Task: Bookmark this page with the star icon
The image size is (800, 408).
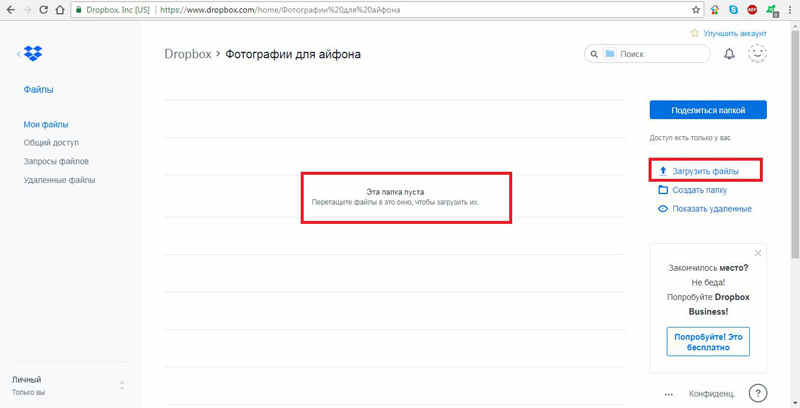Action: pos(696,10)
